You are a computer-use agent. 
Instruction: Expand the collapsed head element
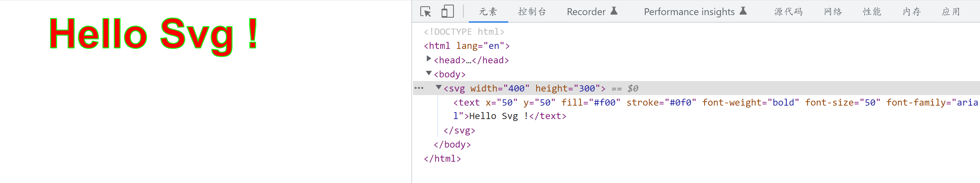429,59
